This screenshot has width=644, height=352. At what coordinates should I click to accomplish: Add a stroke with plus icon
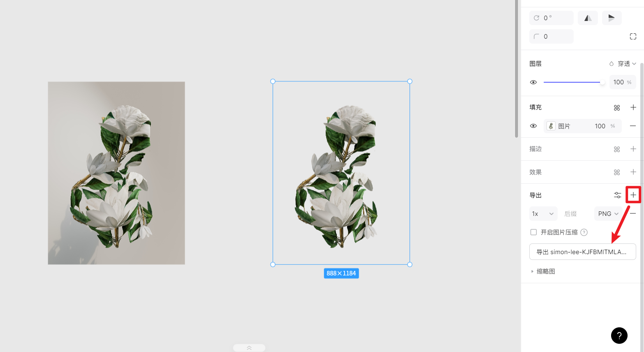(633, 149)
